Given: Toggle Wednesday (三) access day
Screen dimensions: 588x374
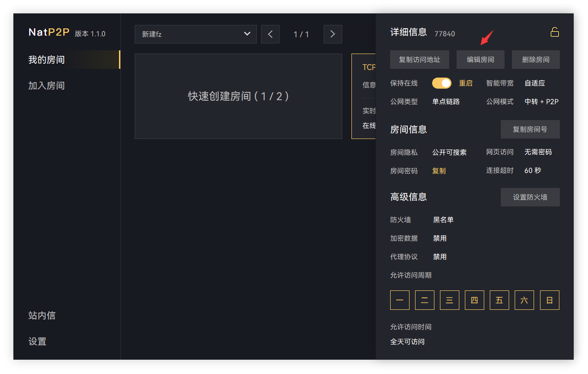Looking at the screenshot, I should (x=449, y=300).
